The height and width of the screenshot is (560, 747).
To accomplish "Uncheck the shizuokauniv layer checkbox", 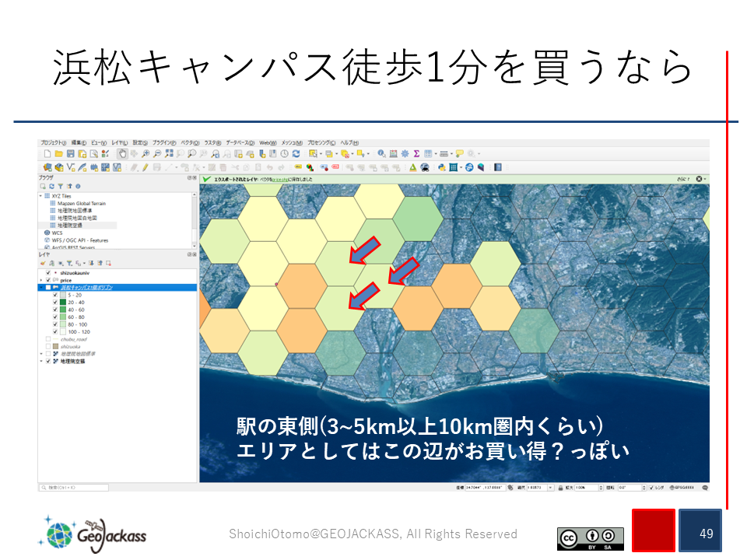I will coord(48,273).
